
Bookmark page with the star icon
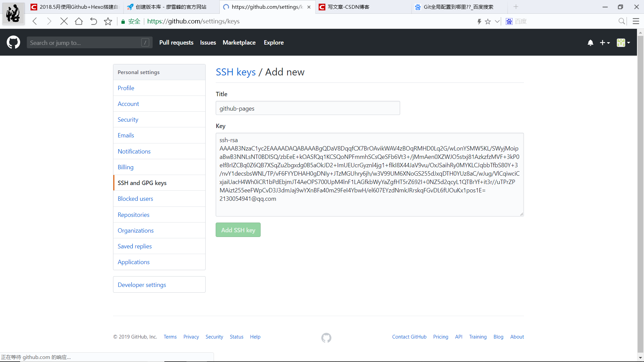(x=108, y=21)
